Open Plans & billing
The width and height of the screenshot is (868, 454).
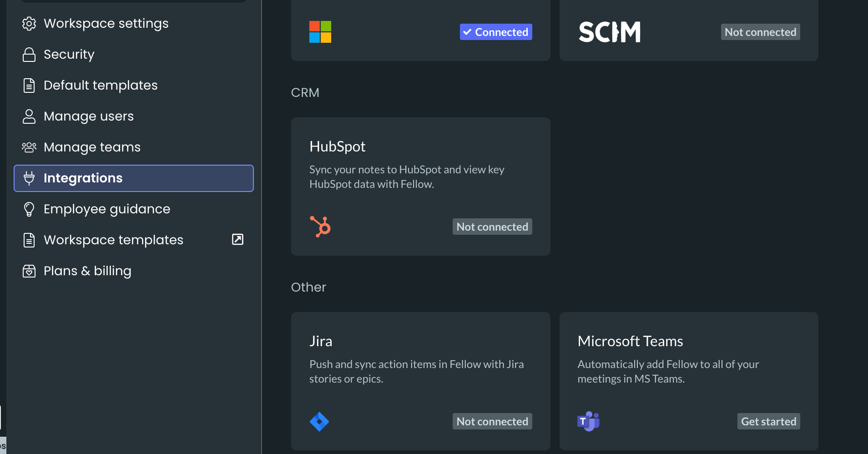click(x=133, y=271)
